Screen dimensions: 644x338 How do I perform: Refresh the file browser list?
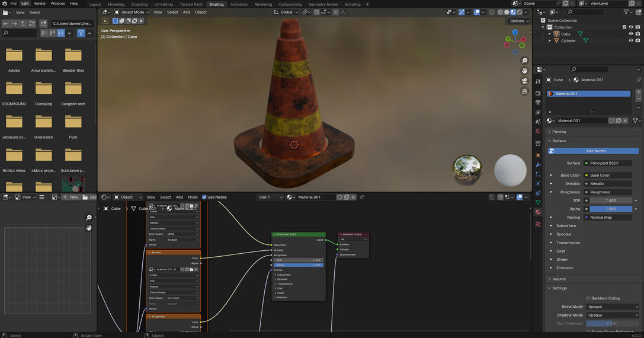(32, 24)
